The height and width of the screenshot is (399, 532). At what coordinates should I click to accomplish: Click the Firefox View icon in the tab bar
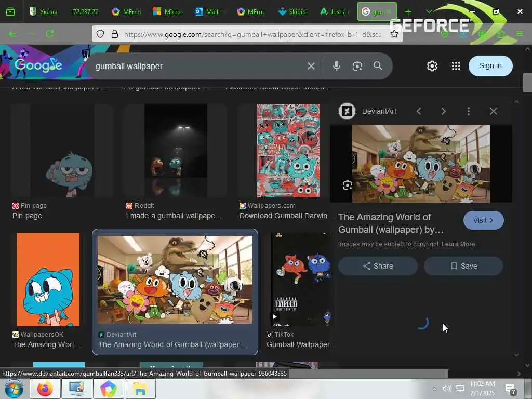tap(10, 12)
